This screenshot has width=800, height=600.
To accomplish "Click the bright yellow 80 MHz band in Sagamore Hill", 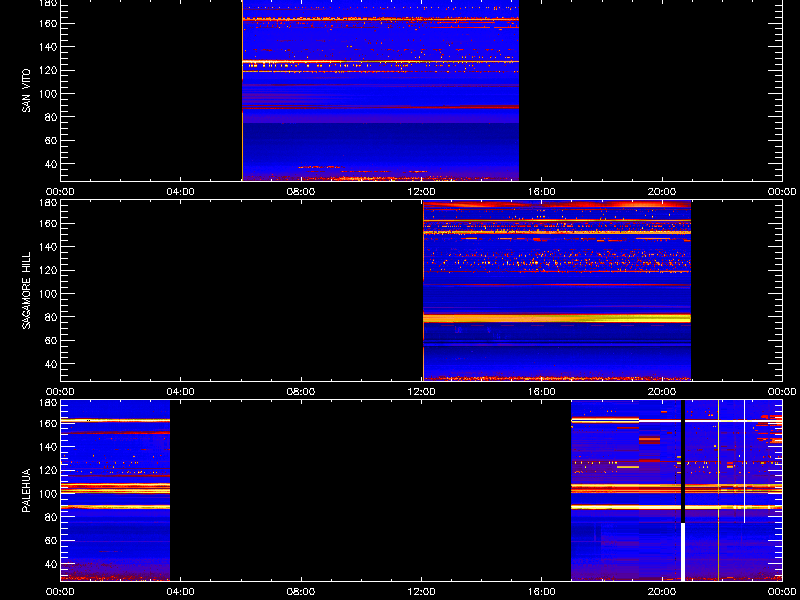I will tap(557, 318).
